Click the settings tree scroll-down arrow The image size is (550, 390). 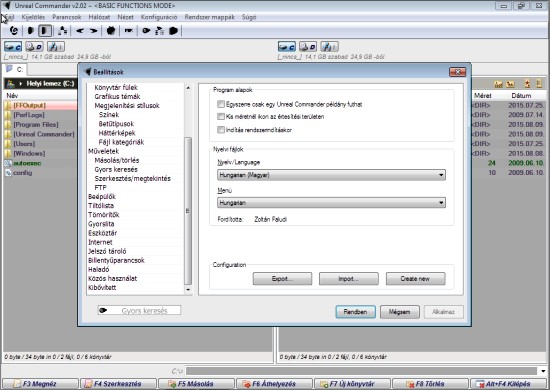188,290
